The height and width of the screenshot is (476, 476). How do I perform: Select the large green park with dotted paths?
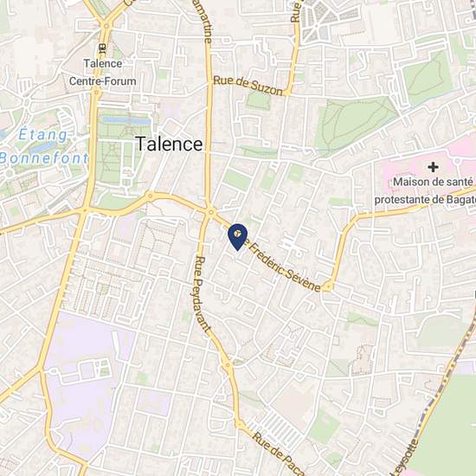click(354, 125)
